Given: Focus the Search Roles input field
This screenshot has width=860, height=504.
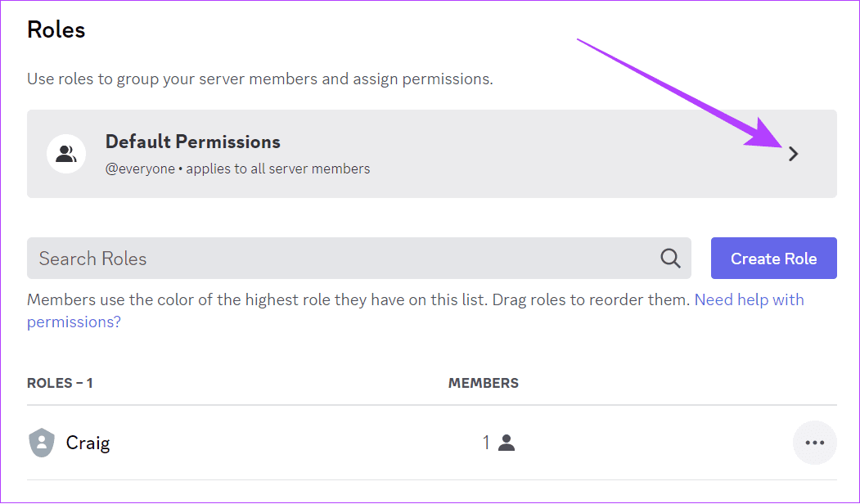Looking at the screenshot, I should click(x=358, y=258).
